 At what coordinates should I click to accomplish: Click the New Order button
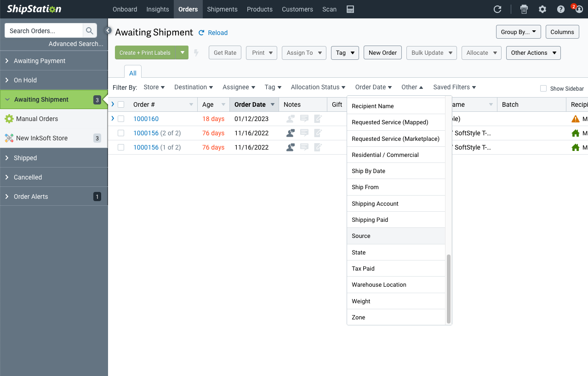click(382, 52)
